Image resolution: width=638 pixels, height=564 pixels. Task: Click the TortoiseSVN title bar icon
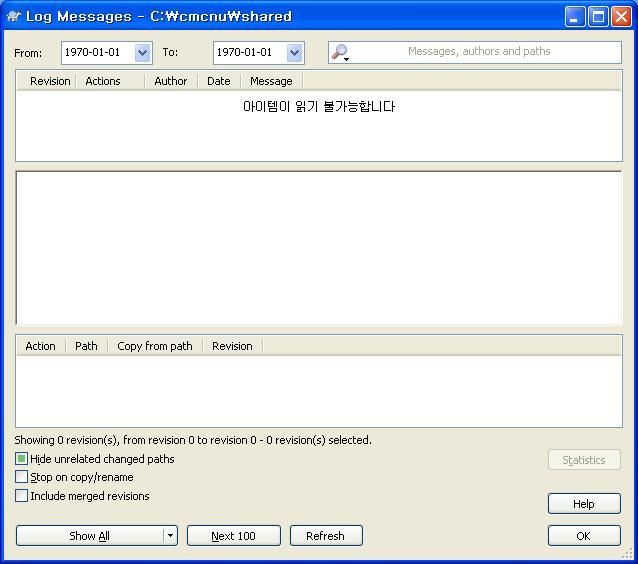click(x=14, y=16)
